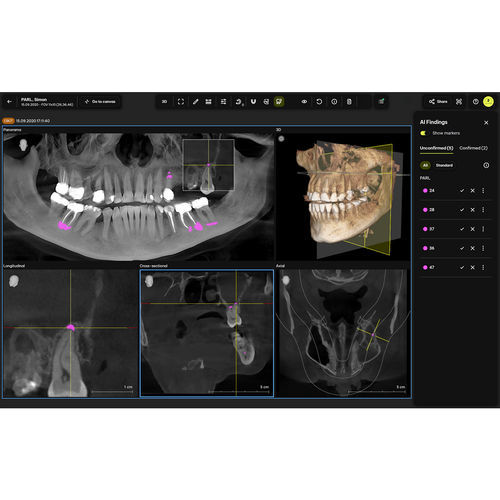Select finding for tooth 36
500x500 pixels.
[x=429, y=248]
